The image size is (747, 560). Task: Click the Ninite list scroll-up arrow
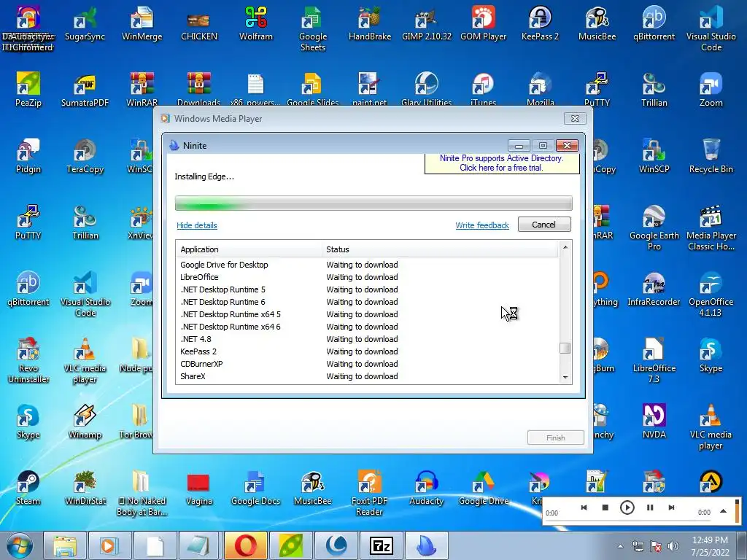pyautogui.click(x=565, y=246)
